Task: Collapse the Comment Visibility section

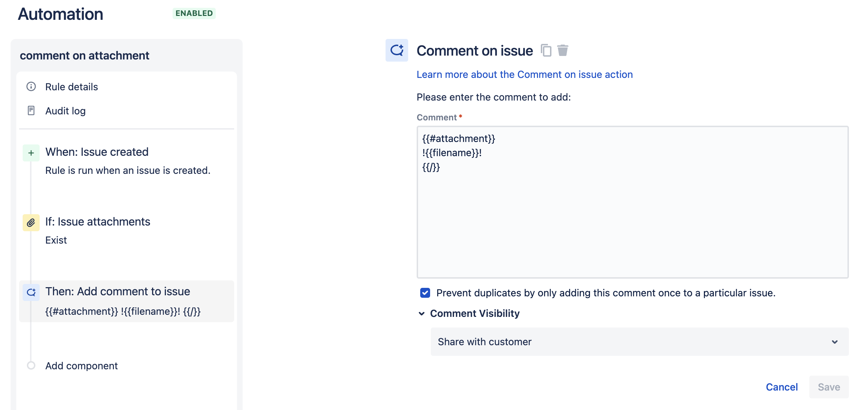Action: [422, 314]
